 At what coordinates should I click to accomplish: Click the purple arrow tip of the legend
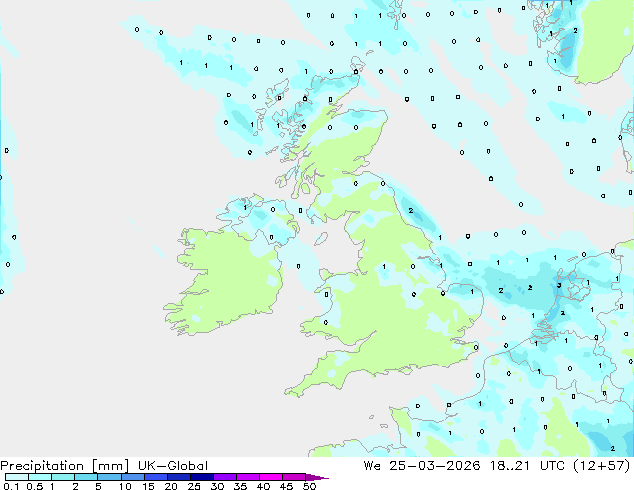[x=317, y=477]
